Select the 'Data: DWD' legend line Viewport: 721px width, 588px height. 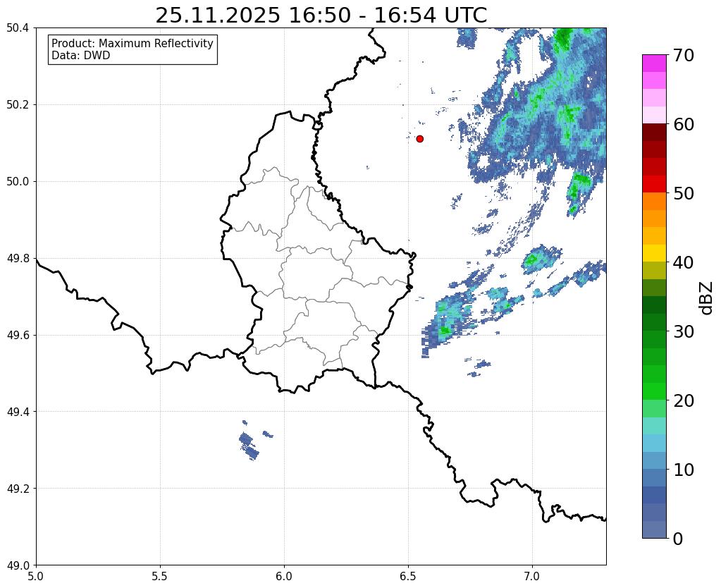[x=81, y=56]
